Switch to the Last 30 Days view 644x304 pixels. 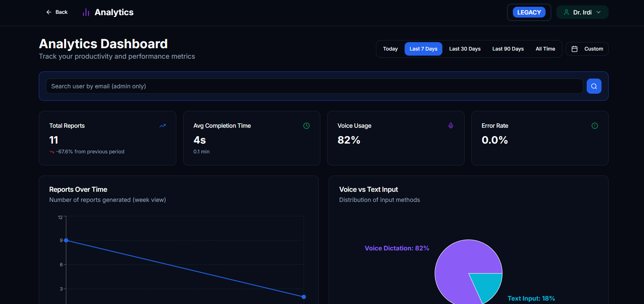coord(465,49)
